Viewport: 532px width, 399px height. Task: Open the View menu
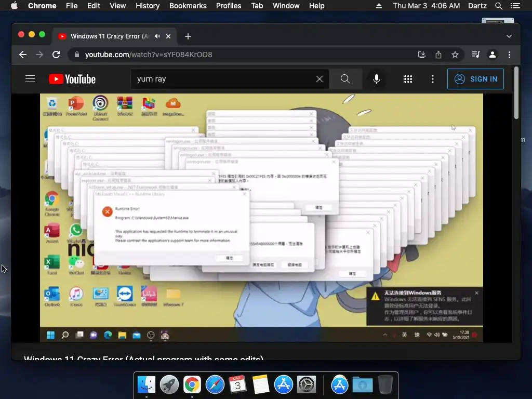(x=118, y=6)
